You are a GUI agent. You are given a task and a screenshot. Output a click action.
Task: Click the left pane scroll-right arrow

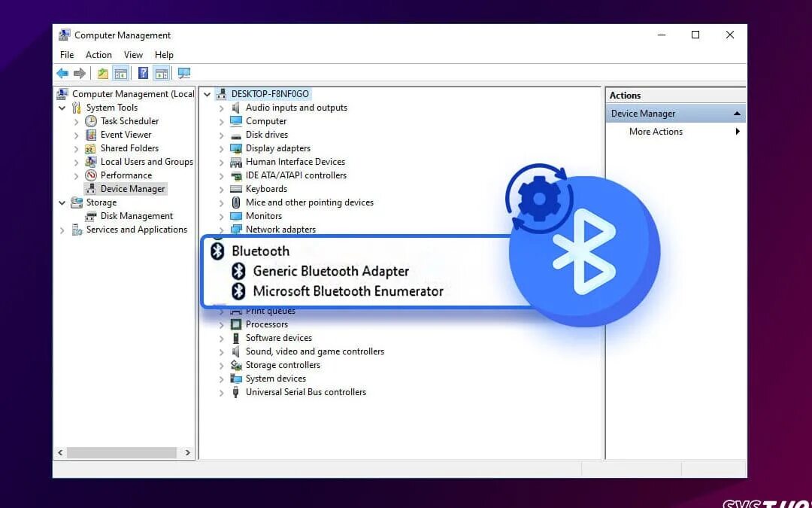[187, 452]
